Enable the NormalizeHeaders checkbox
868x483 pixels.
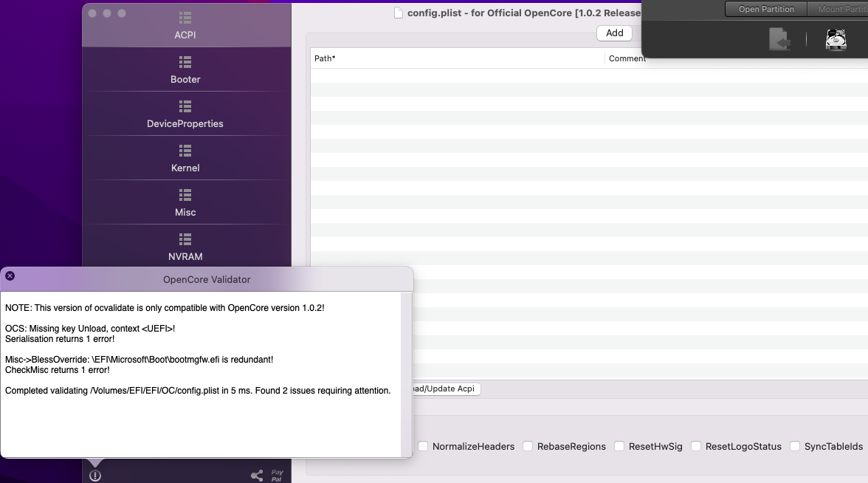[424, 446]
